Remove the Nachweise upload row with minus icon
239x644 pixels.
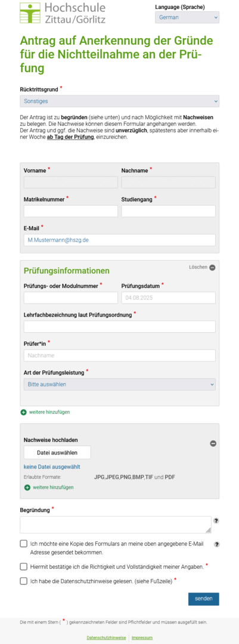(x=213, y=444)
